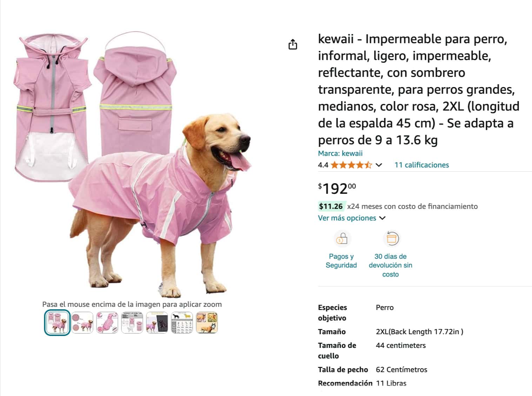
Task: Select the fifth thumbnail with black background
Action: pos(157,323)
